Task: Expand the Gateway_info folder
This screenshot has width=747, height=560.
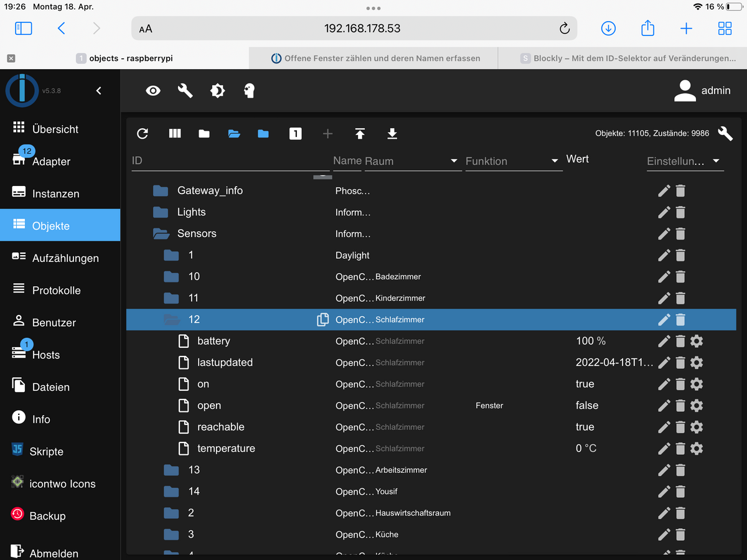Action: (x=161, y=190)
